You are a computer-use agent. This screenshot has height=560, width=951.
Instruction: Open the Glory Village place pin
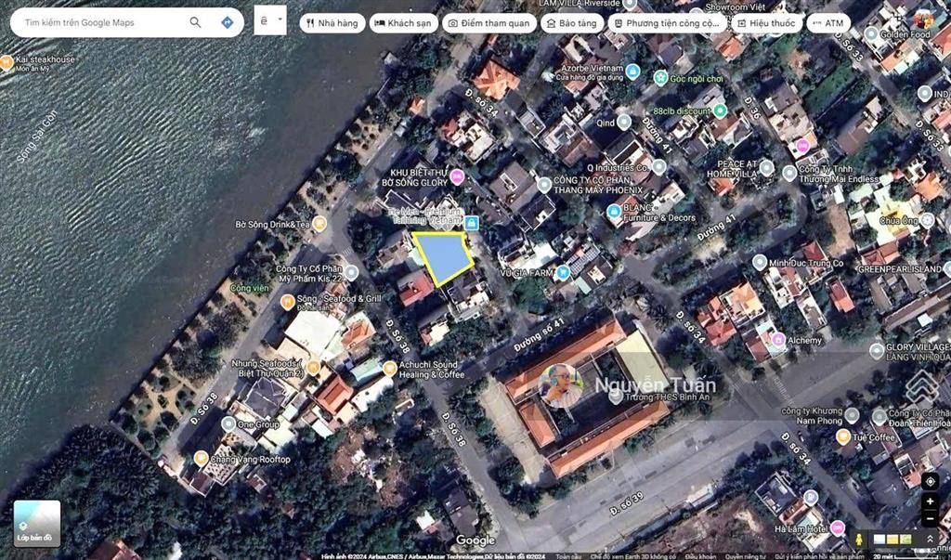point(877,351)
